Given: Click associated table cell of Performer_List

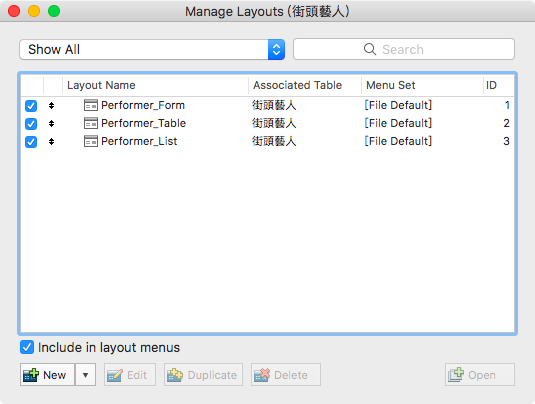Looking at the screenshot, I should coord(274,141).
